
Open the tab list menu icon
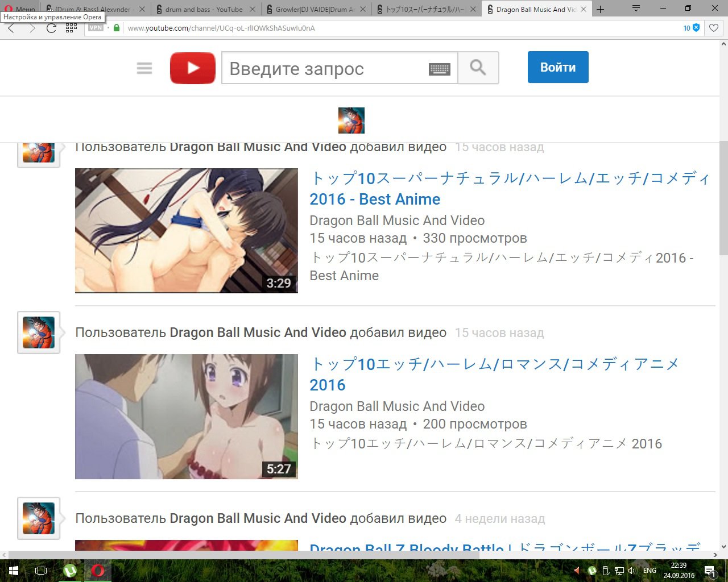(x=636, y=9)
